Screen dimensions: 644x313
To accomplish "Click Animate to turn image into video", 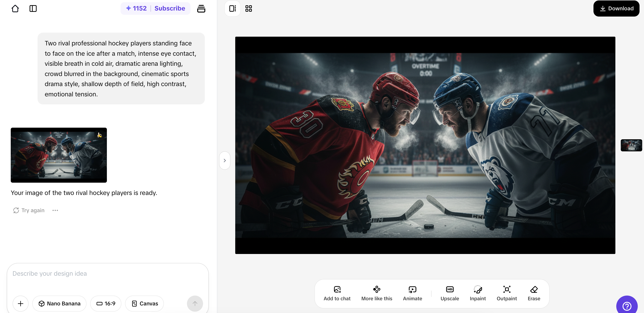I will click(x=412, y=293).
